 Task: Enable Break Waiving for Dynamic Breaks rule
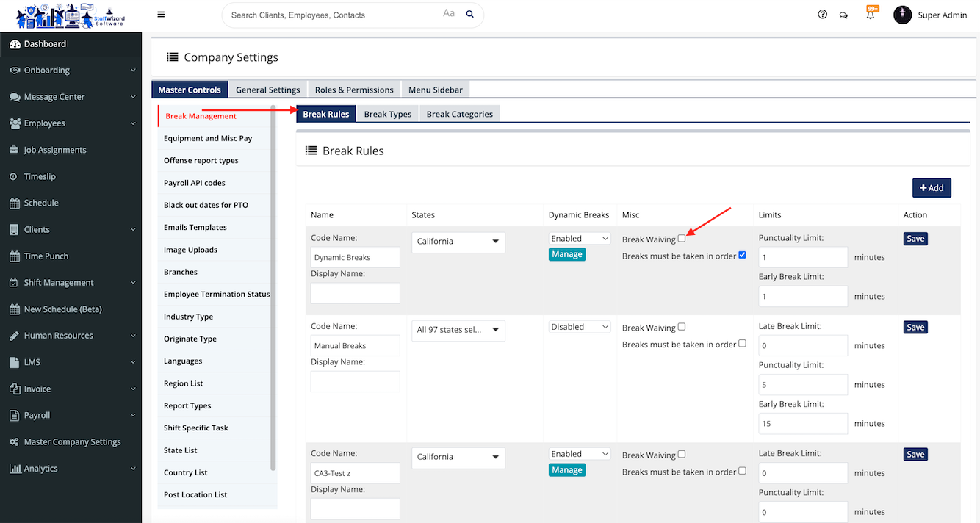(x=682, y=238)
